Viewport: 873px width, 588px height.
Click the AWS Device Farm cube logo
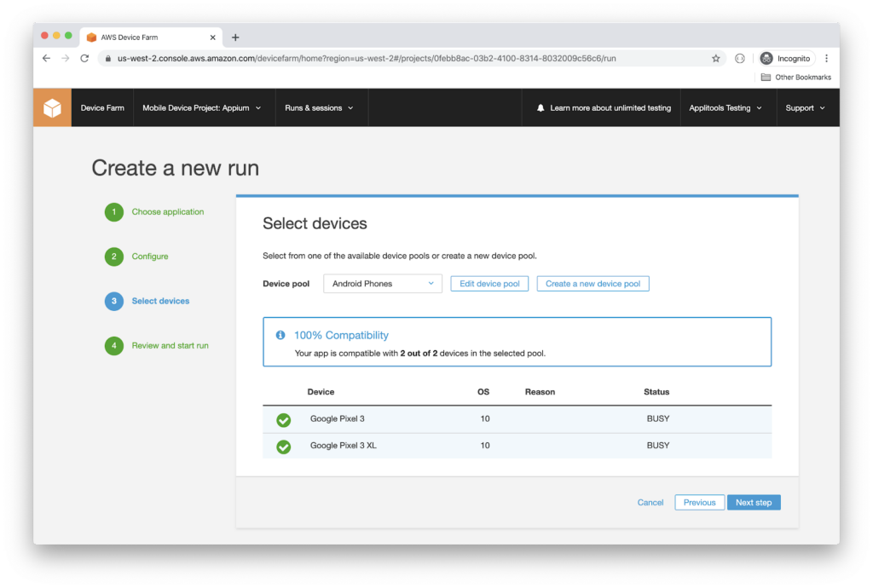click(52, 108)
